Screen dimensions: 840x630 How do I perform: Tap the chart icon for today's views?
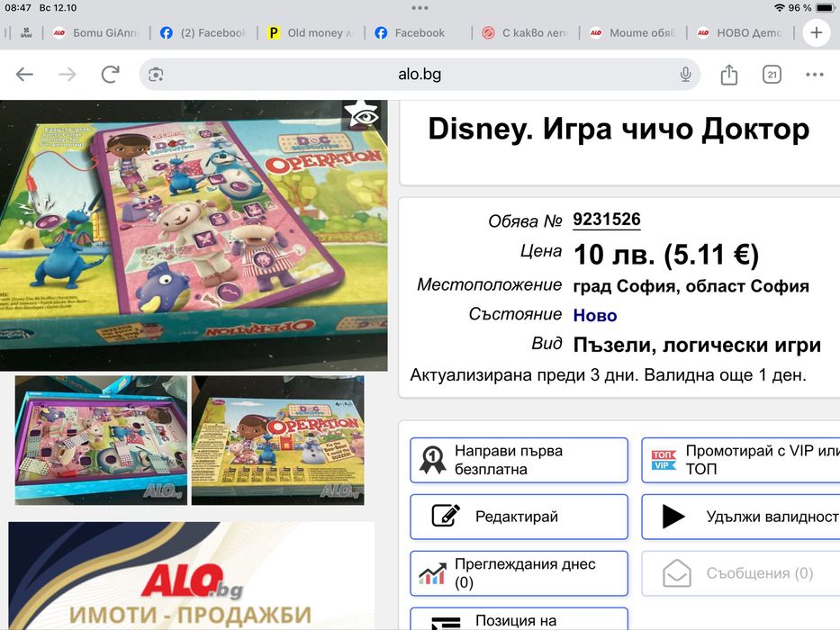(432, 573)
